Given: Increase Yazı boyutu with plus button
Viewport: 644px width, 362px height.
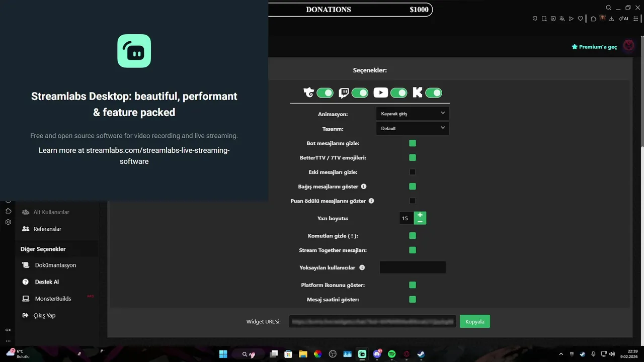Looking at the screenshot, I should pos(420,215).
